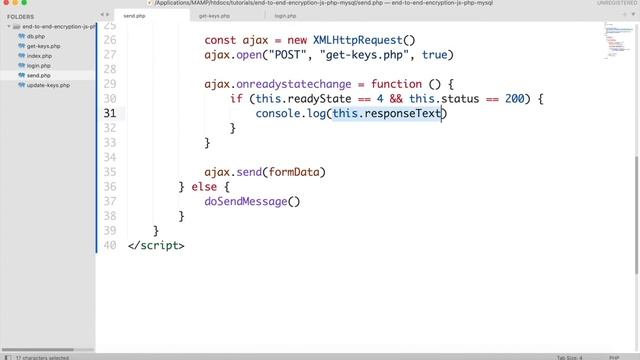Click 'onreadystatechange' on line 29

click(x=293, y=84)
